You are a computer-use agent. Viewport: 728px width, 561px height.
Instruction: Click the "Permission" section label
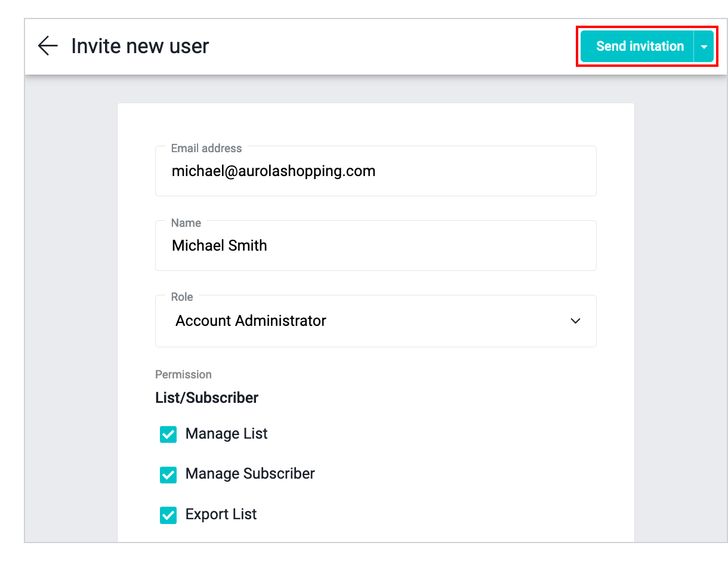pos(183,374)
